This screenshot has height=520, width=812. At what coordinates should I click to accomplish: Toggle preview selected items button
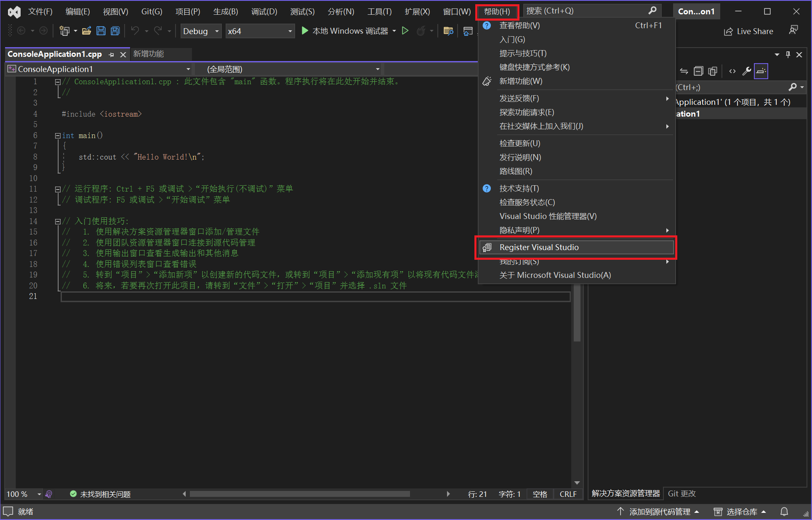pyautogui.click(x=761, y=71)
